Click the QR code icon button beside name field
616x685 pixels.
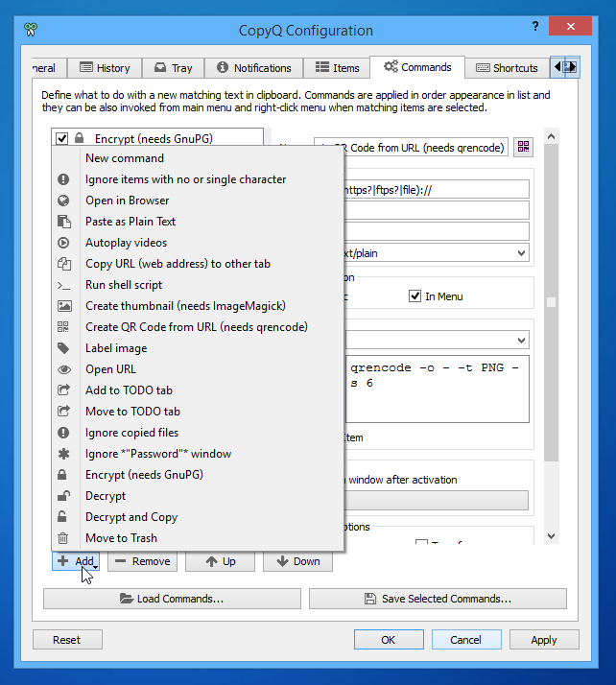click(x=523, y=147)
